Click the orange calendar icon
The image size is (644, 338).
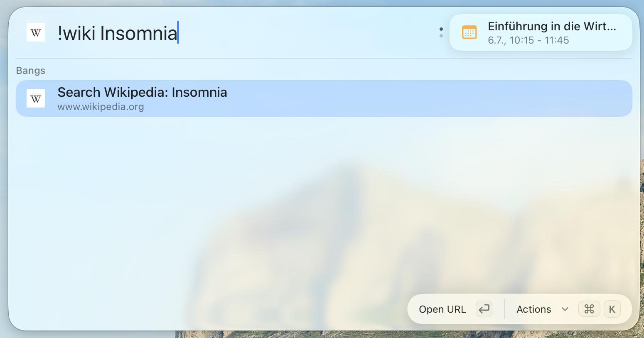pyautogui.click(x=469, y=32)
